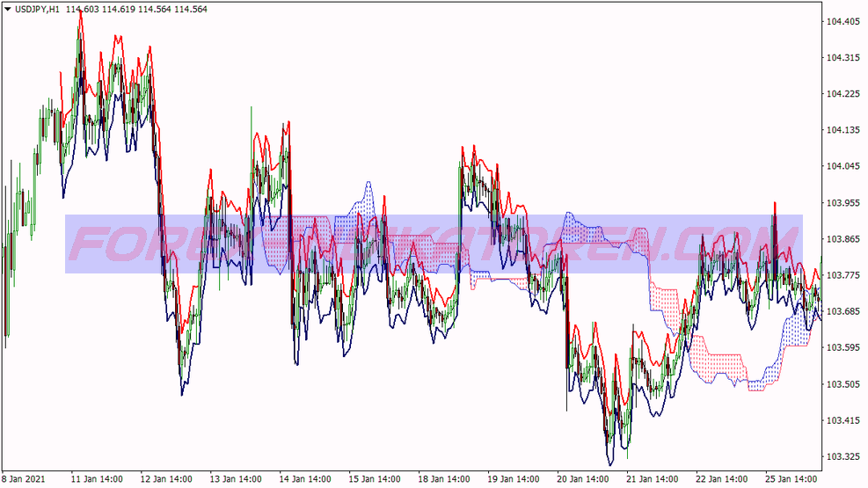Click the 104.225 price axis label
This screenshot has width=868, height=488.
click(x=843, y=94)
